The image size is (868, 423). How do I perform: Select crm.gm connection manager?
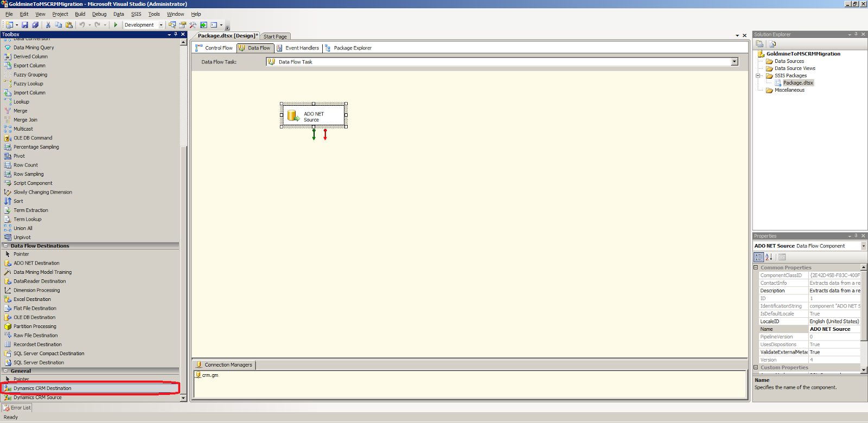point(207,375)
